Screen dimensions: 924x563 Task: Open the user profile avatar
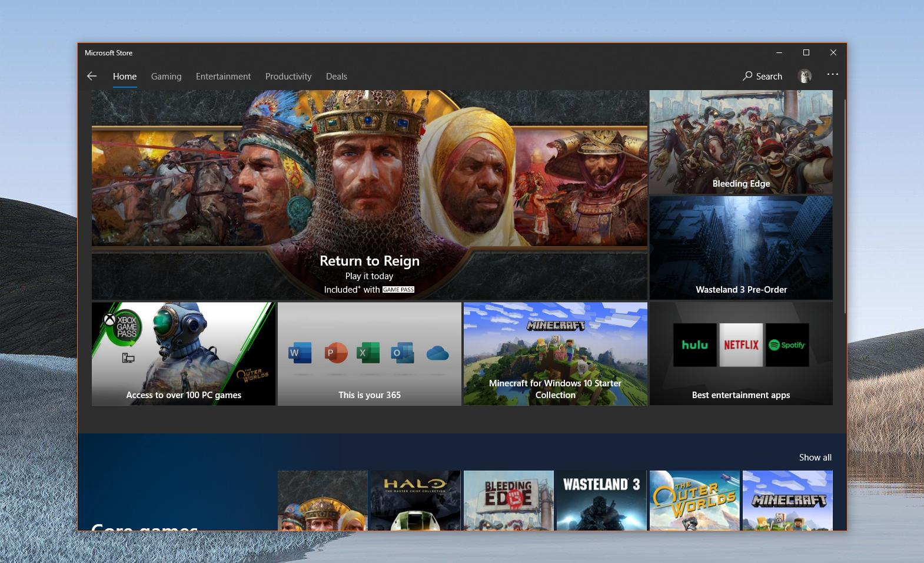804,76
